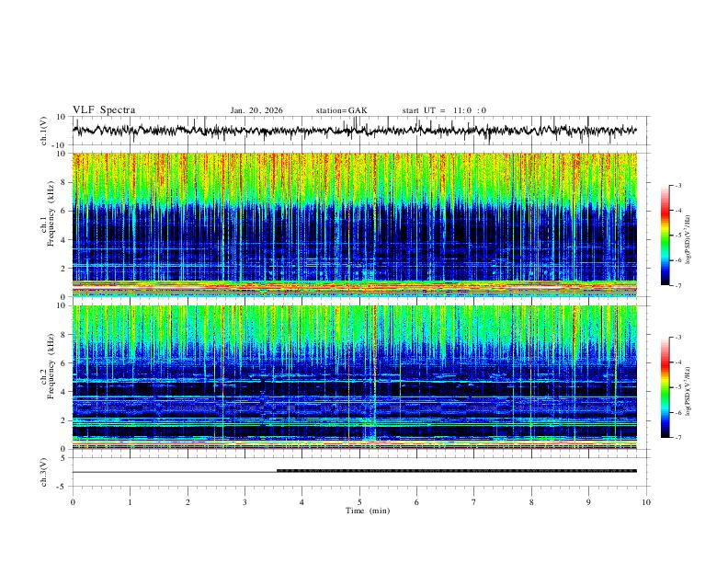The width and height of the screenshot is (728, 563).
Task: Click the ch.1 colorbar label 'log(PSD)(V²/Hz)'
Action: click(x=688, y=239)
